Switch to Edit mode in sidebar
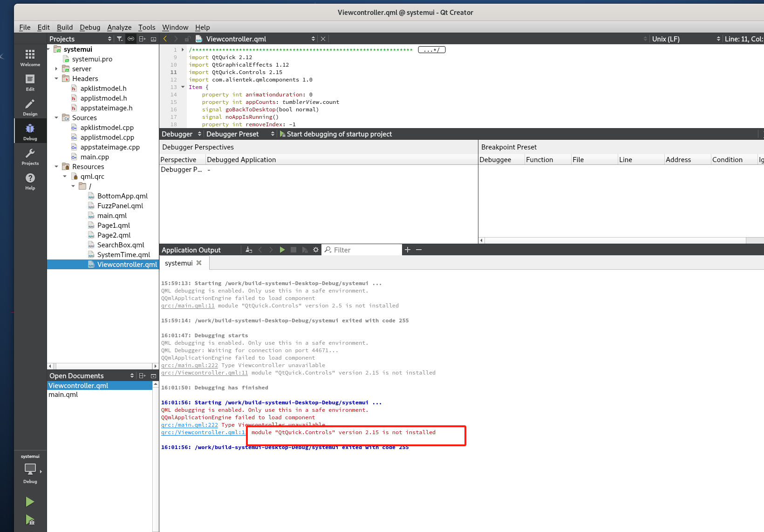 click(30, 82)
